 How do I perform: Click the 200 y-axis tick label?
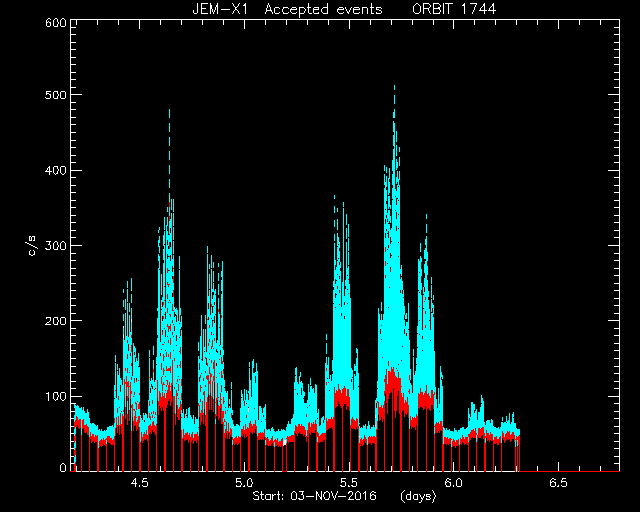[x=56, y=321]
